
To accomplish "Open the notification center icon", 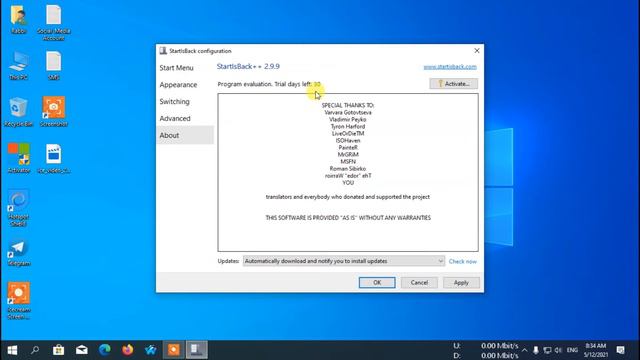I will [x=621, y=350].
